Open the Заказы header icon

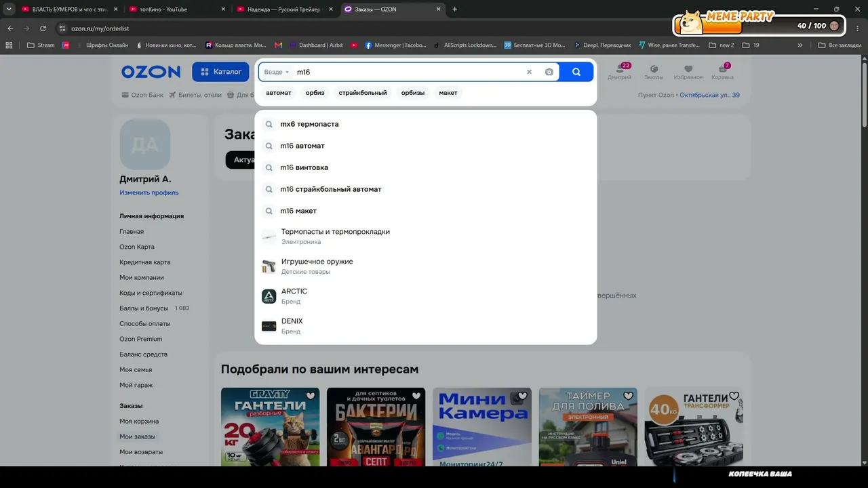point(654,71)
